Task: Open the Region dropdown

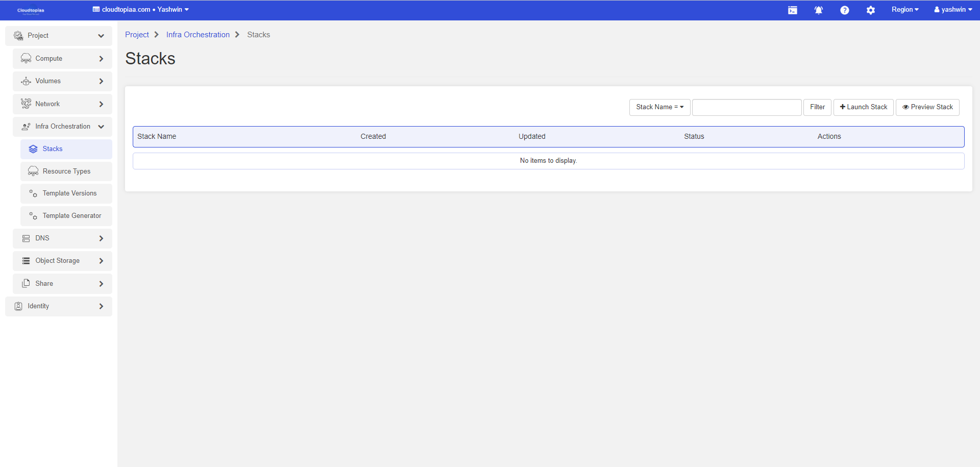Action: [904, 10]
